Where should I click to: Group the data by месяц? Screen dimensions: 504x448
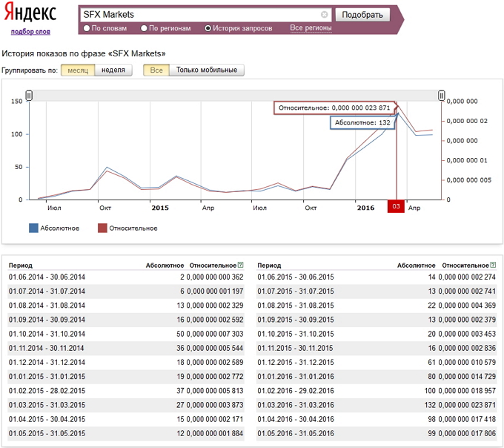(x=78, y=70)
